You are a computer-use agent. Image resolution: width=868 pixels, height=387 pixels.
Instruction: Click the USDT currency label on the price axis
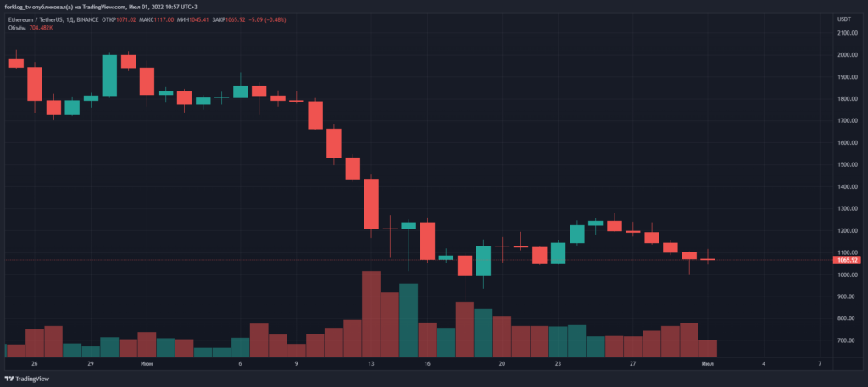point(843,19)
